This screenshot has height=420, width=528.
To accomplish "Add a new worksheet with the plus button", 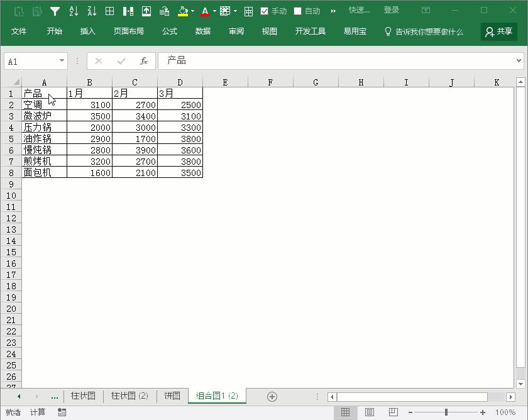I will (x=272, y=396).
